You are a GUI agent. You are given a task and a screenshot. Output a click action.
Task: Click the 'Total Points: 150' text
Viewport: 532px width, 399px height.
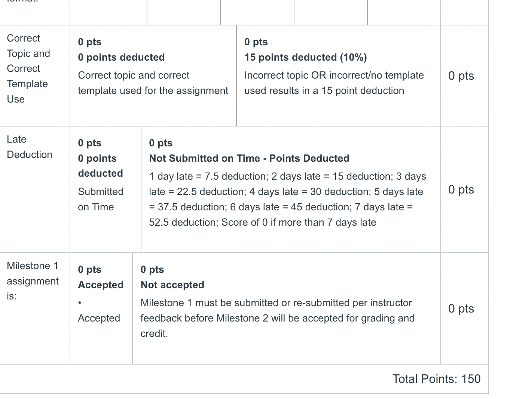point(437,379)
